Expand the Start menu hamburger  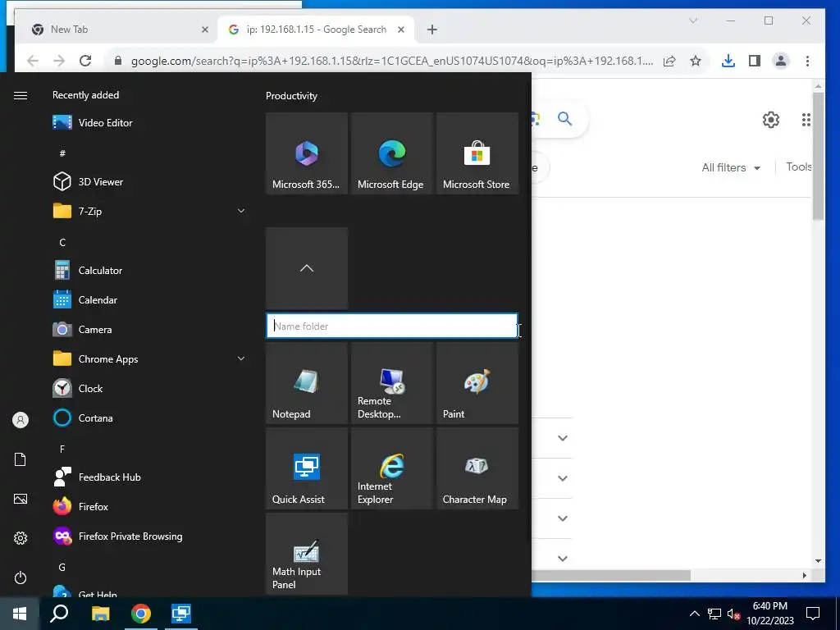pos(21,95)
